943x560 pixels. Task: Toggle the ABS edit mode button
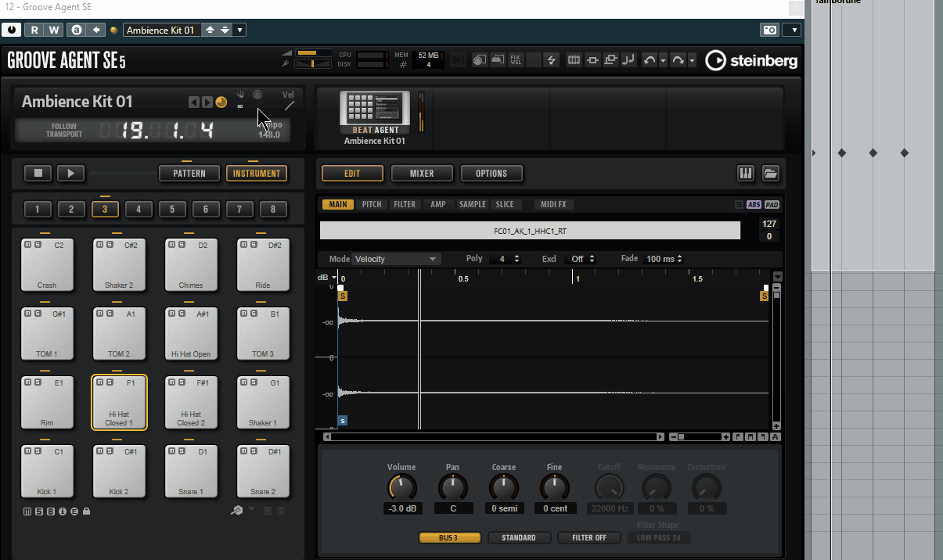pos(754,205)
